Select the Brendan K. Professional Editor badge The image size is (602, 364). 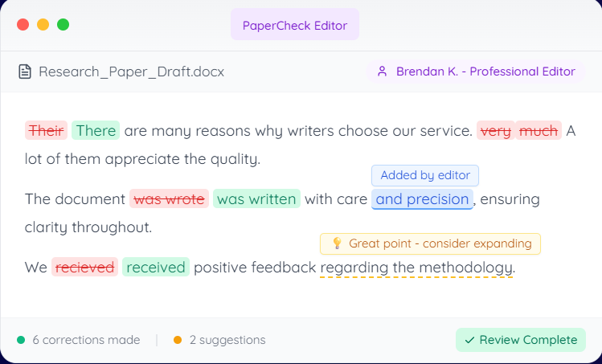pos(477,72)
